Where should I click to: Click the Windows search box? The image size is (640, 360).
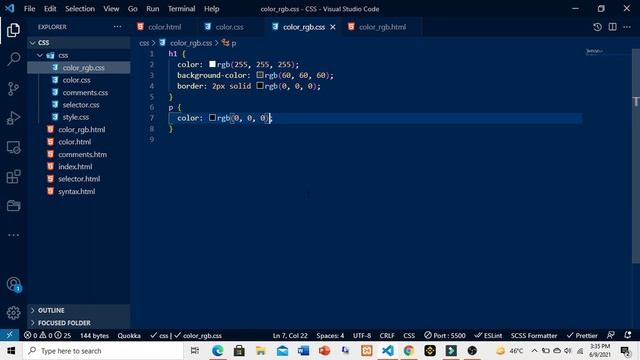pyautogui.click(x=103, y=351)
